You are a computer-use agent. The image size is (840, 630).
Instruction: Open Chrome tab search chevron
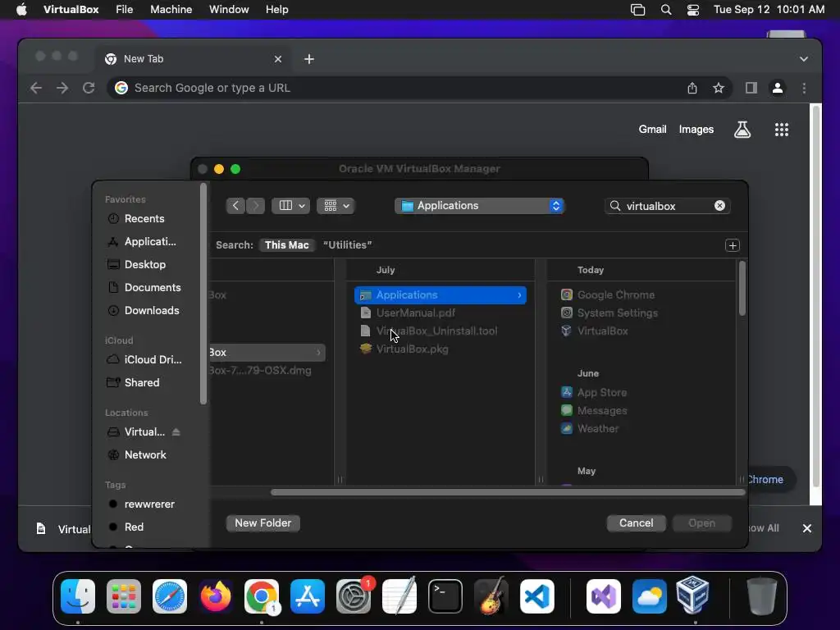tap(804, 59)
